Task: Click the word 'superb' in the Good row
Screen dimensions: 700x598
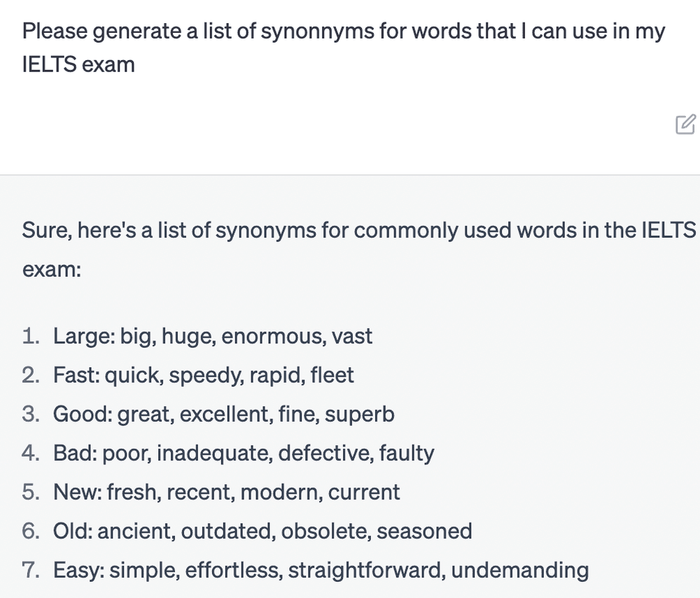Action: pos(359,415)
